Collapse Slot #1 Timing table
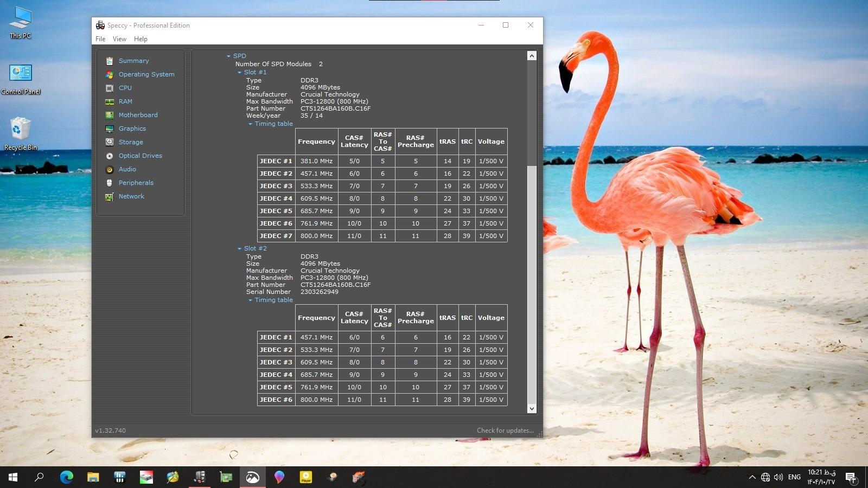 [251, 124]
